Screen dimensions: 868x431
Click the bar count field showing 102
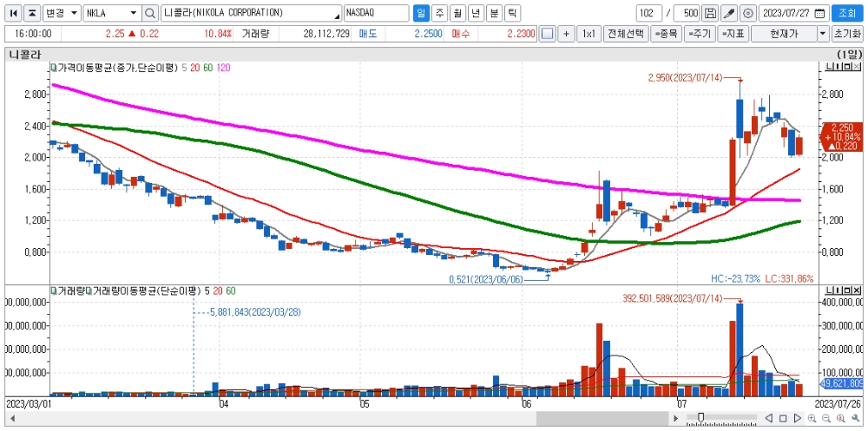pos(648,13)
